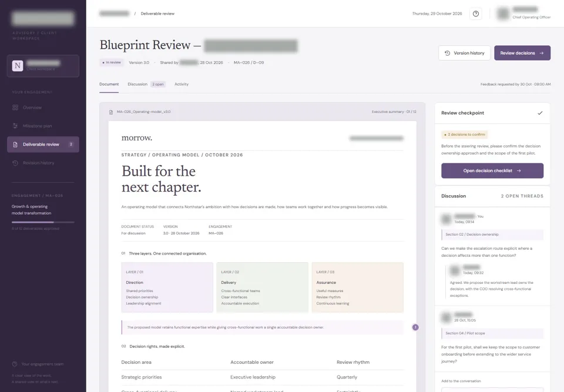Image resolution: width=564 pixels, height=392 pixels.
Task: Click the Revision history clock icon
Action: pyautogui.click(x=15, y=163)
